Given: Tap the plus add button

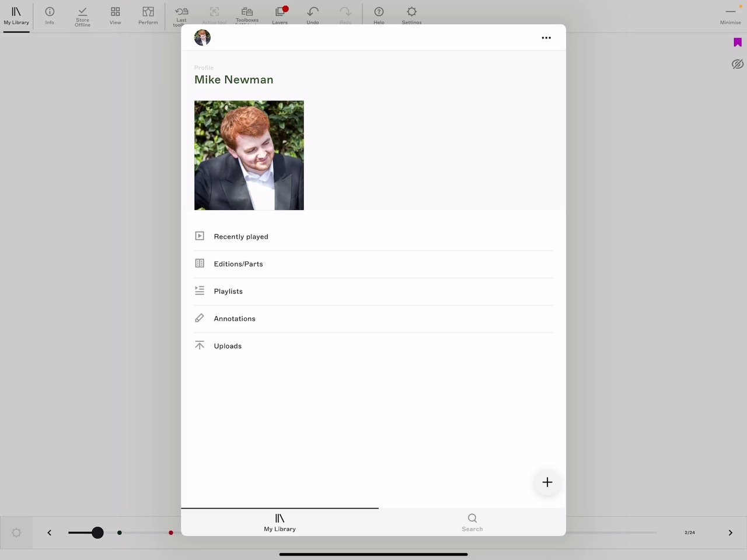Looking at the screenshot, I should point(547,482).
